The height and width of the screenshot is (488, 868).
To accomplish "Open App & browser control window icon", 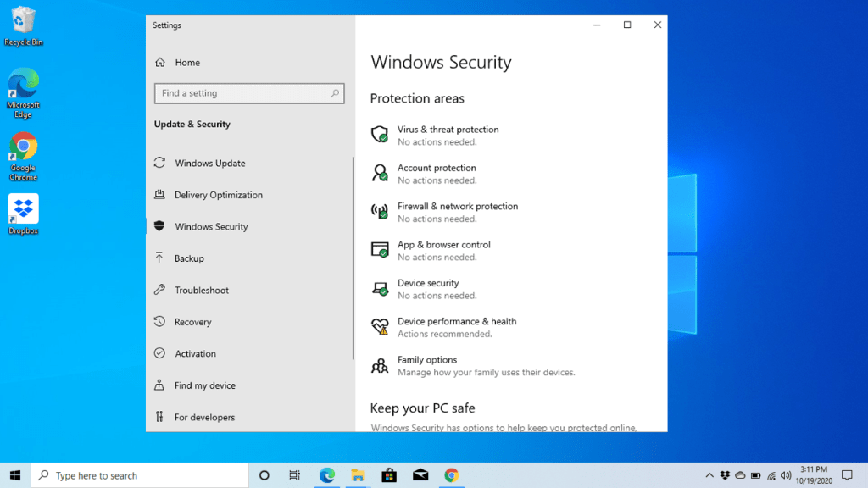I will pyautogui.click(x=380, y=250).
